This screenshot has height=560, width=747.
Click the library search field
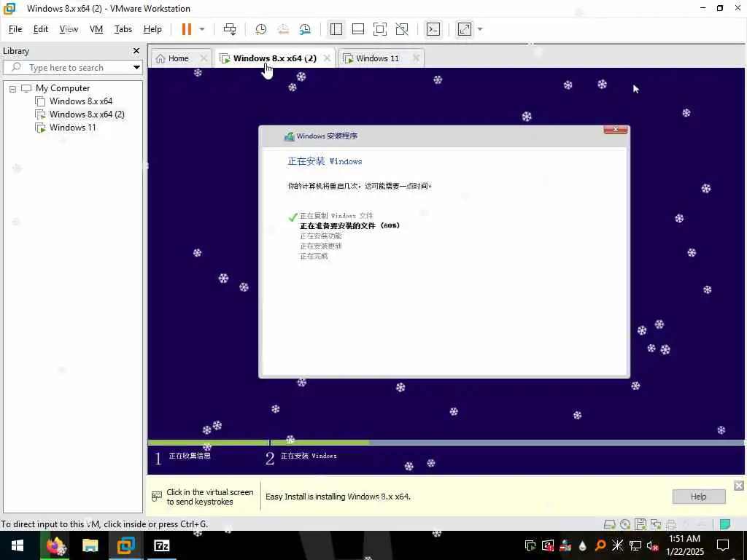[71, 68]
